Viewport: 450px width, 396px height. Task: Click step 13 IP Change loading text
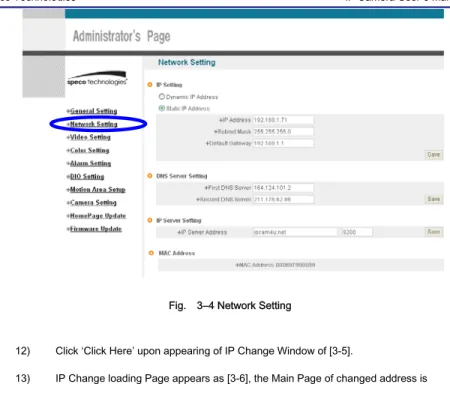click(241, 378)
